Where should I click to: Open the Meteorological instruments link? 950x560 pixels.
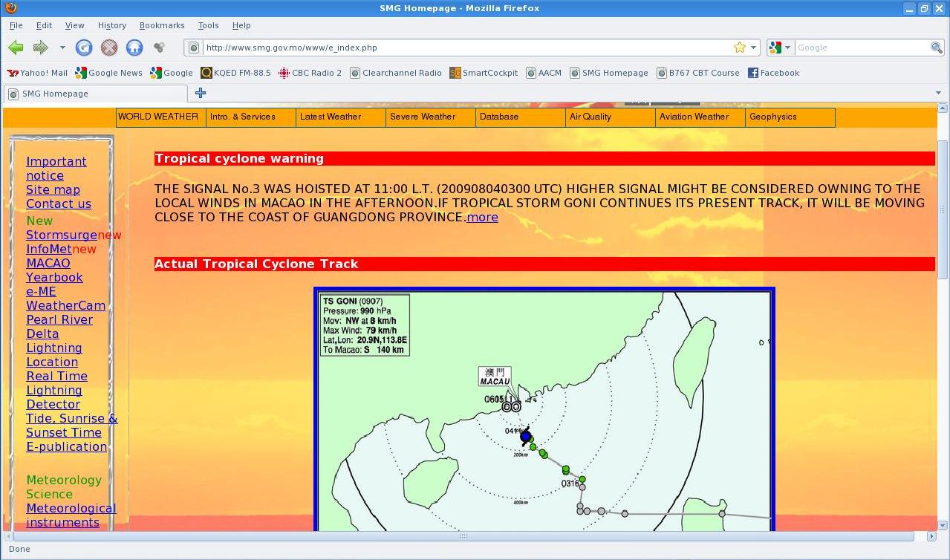tap(71, 515)
